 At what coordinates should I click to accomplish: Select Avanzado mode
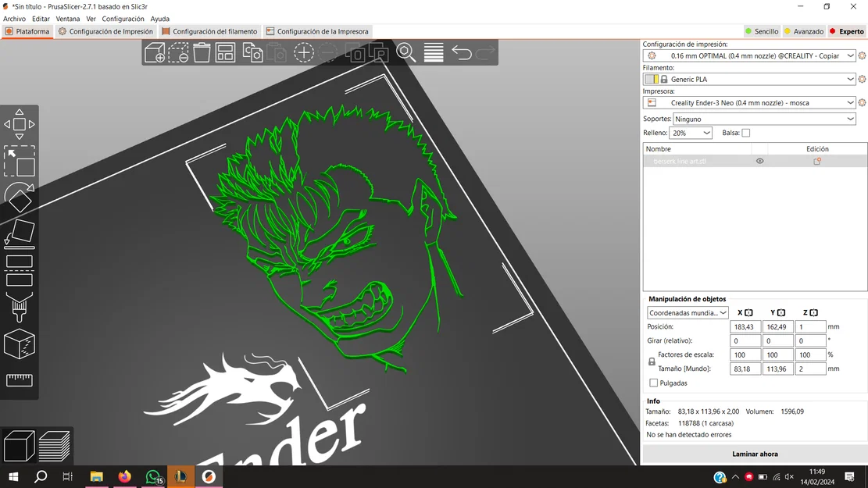click(804, 31)
